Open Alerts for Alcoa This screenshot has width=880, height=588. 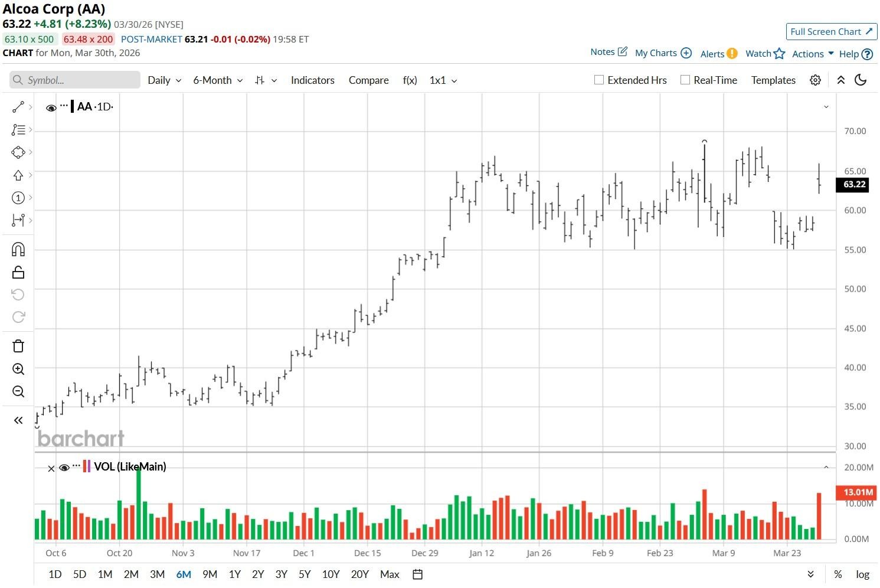(x=719, y=54)
